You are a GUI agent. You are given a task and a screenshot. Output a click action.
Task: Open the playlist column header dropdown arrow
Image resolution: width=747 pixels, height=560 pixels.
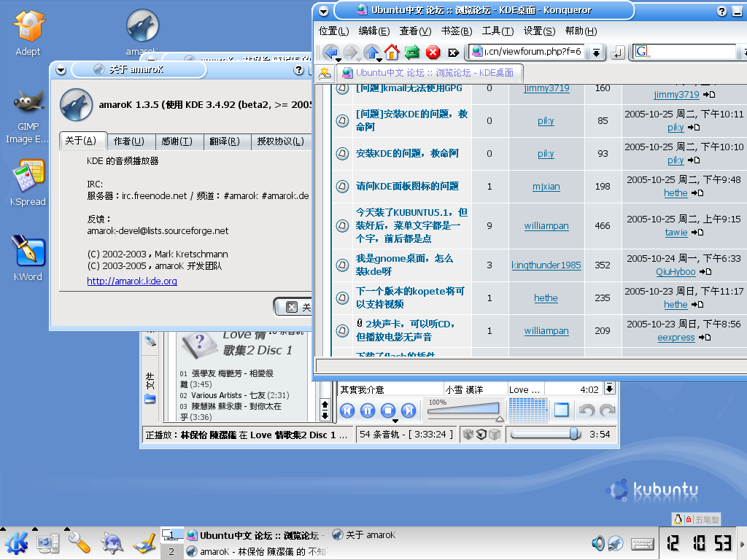pos(609,389)
